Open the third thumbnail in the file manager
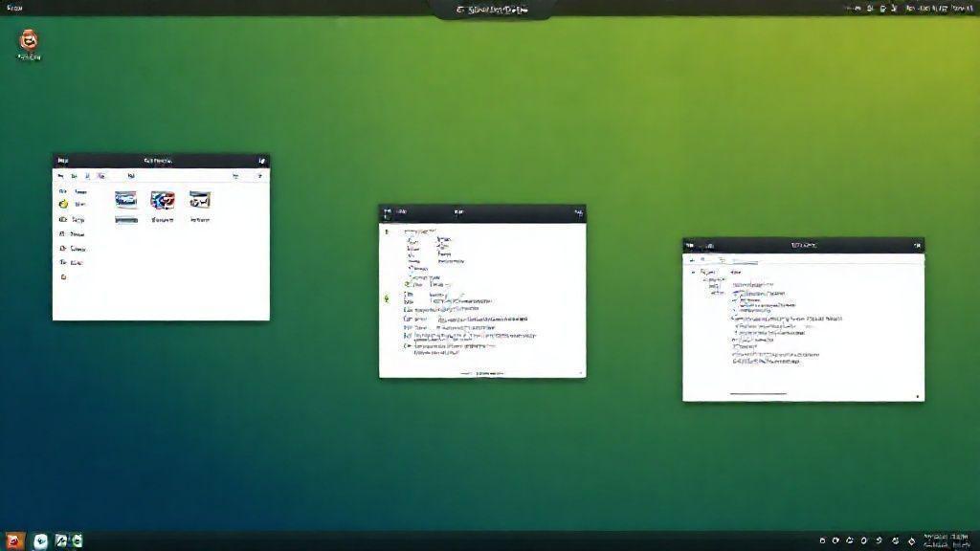 pyautogui.click(x=200, y=199)
